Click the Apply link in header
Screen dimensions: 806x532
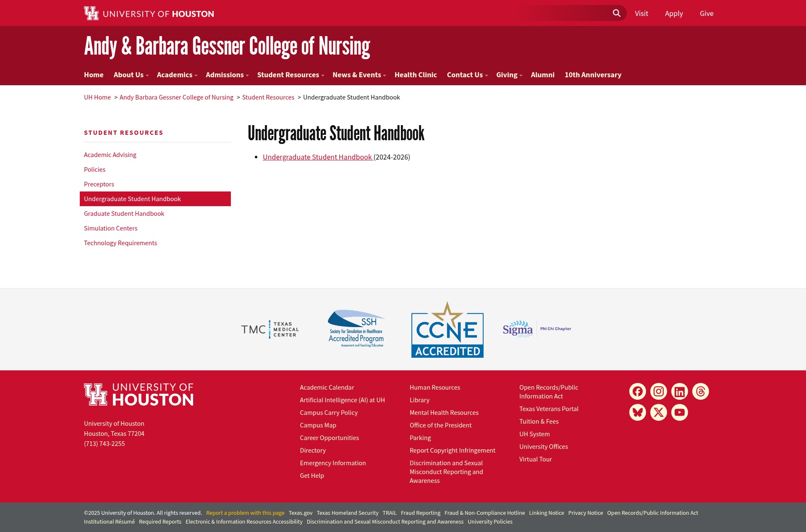pos(674,13)
